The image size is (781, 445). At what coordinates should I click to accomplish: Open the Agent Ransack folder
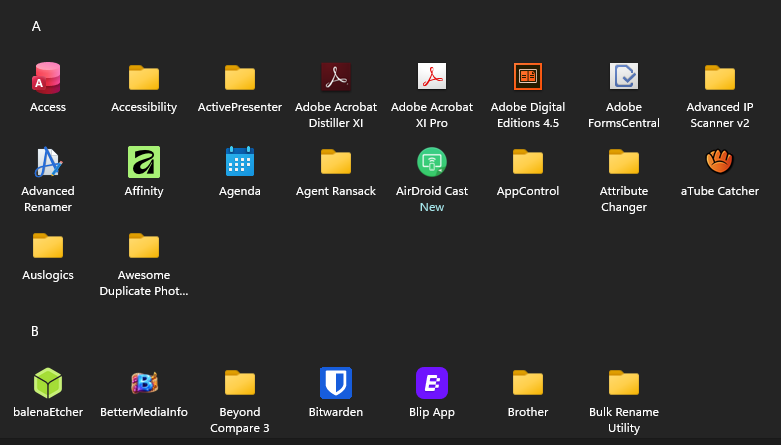tap(336, 162)
